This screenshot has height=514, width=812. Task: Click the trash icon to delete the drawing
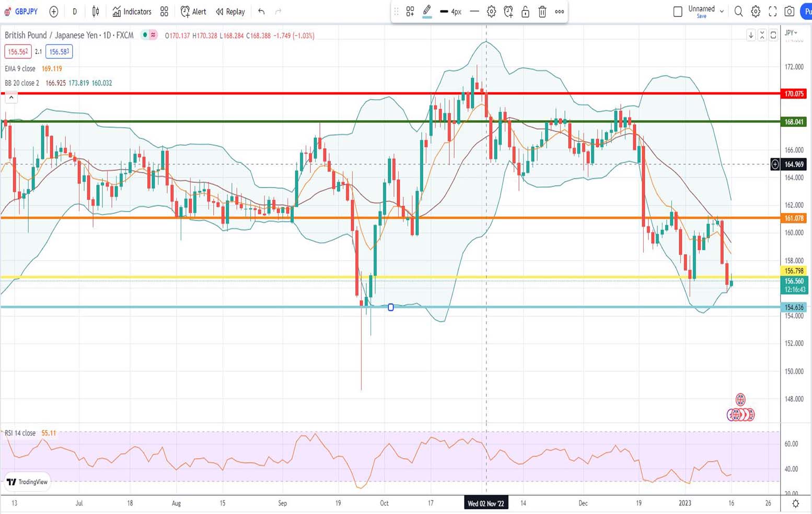click(x=542, y=11)
